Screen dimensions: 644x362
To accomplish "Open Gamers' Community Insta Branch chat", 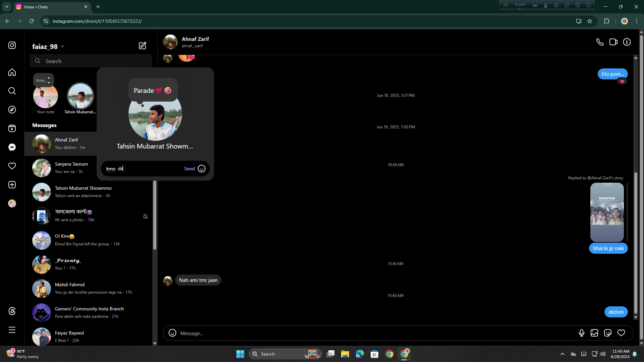I will [88, 312].
